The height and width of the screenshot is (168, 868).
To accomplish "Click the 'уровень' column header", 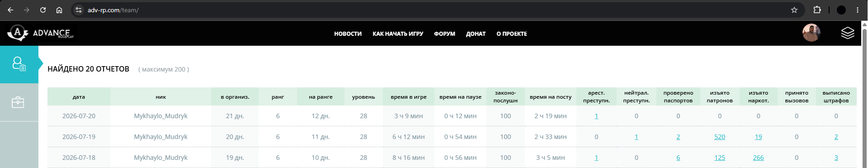I will coord(363,96).
